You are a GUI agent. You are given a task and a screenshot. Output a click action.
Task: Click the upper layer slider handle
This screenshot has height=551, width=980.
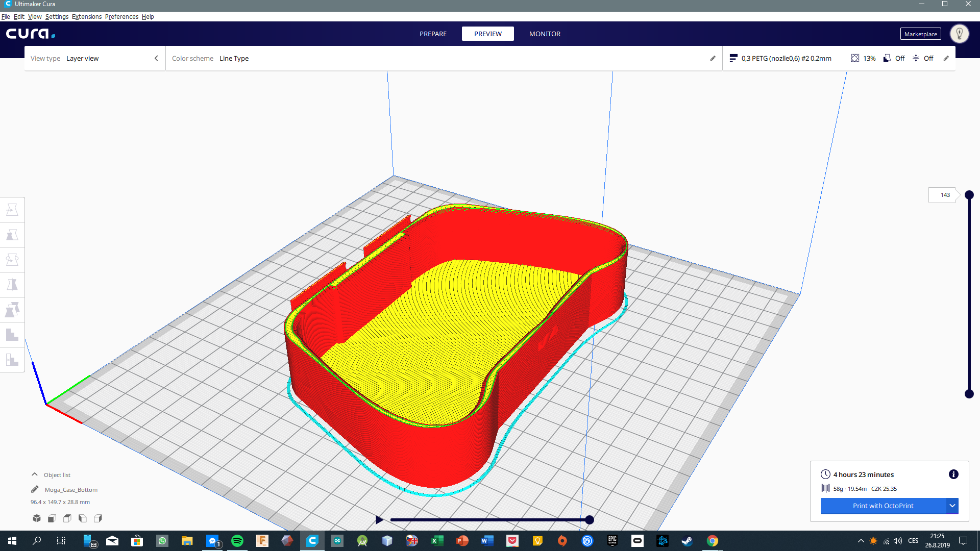(x=969, y=195)
